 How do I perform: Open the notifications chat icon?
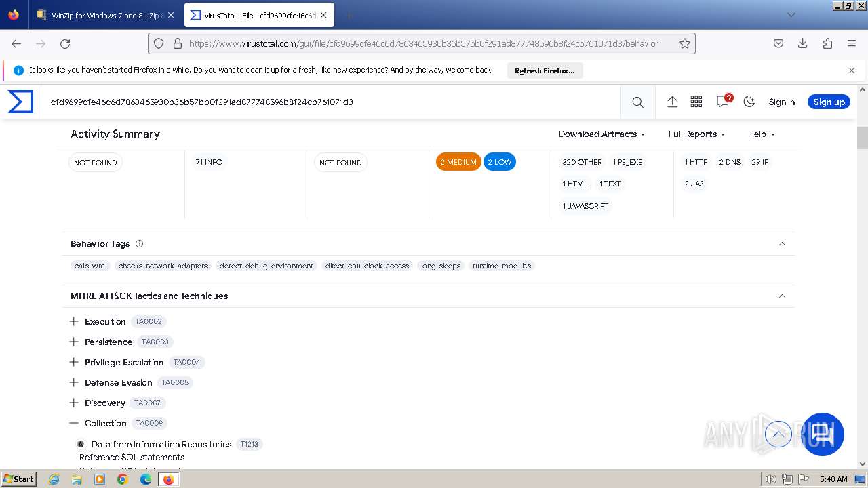click(723, 101)
